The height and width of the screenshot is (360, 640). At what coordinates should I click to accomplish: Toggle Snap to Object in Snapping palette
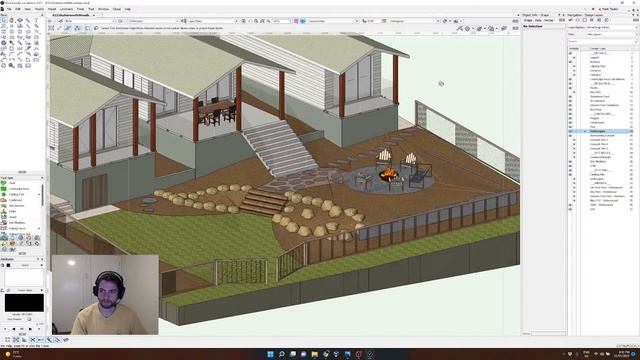coord(16,340)
